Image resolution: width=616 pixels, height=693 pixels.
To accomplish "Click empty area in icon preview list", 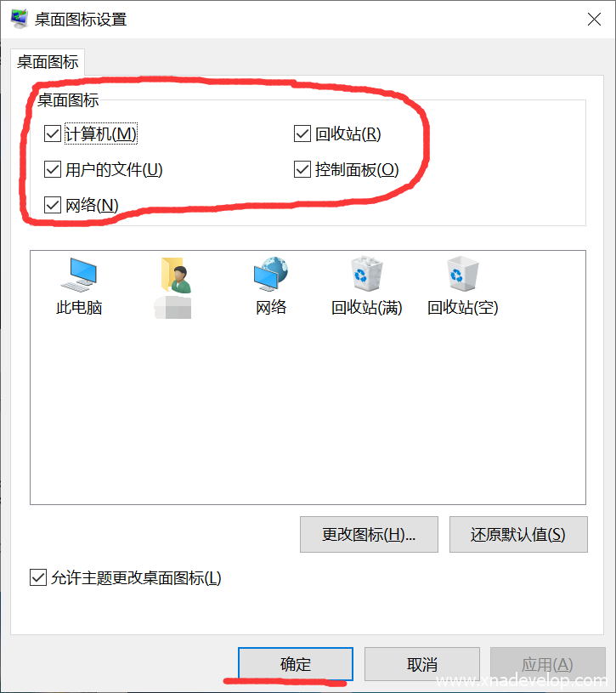I will (x=308, y=411).
